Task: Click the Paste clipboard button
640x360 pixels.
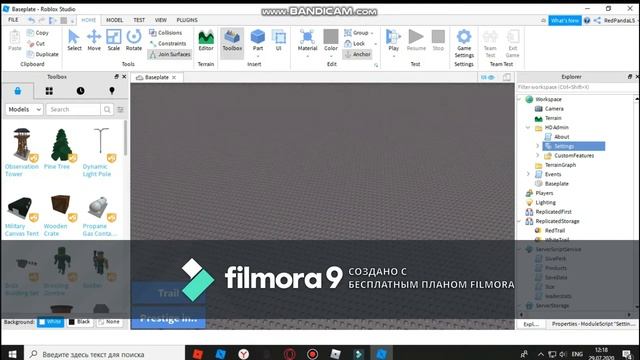Action: [x=15, y=40]
